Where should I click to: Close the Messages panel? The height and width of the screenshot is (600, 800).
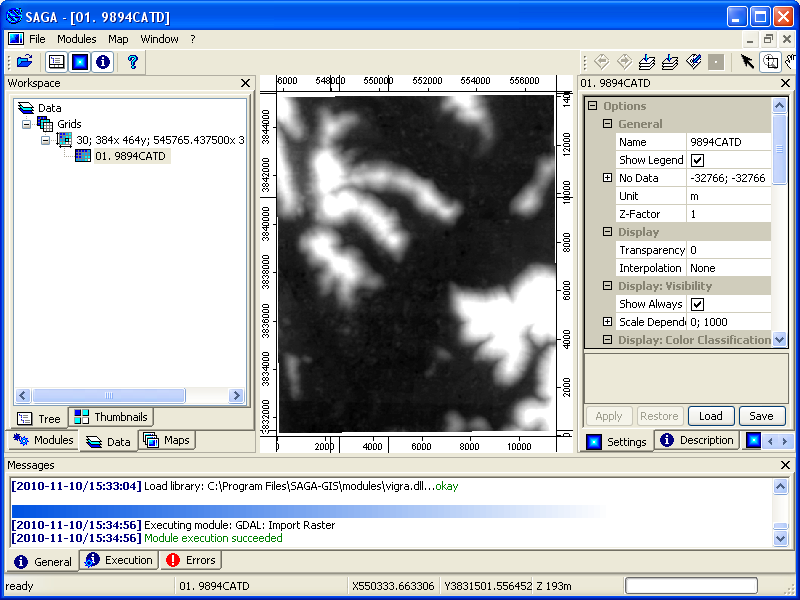pyautogui.click(x=785, y=465)
